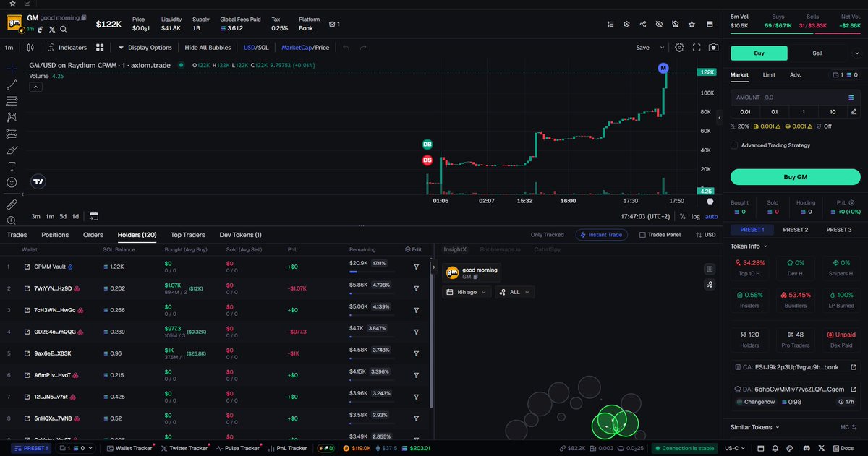868x456 pixels.
Task: Expand the Similar Tokens section
Action: [x=778, y=427]
